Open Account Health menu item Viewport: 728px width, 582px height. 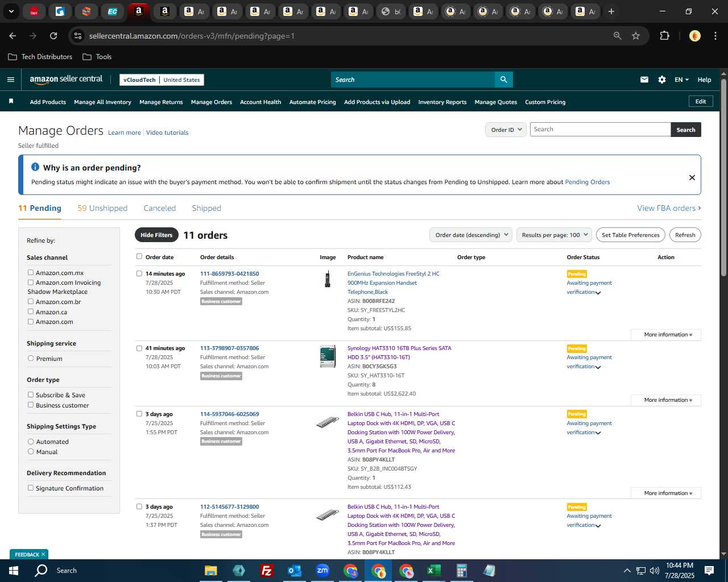click(x=260, y=102)
